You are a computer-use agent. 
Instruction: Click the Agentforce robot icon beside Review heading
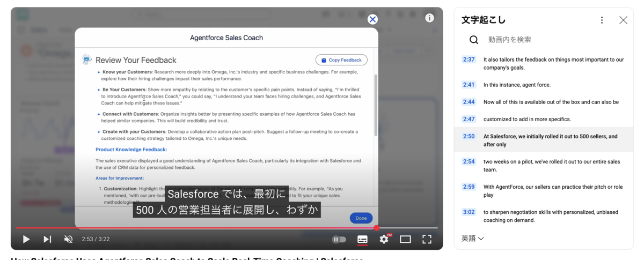tap(86, 60)
